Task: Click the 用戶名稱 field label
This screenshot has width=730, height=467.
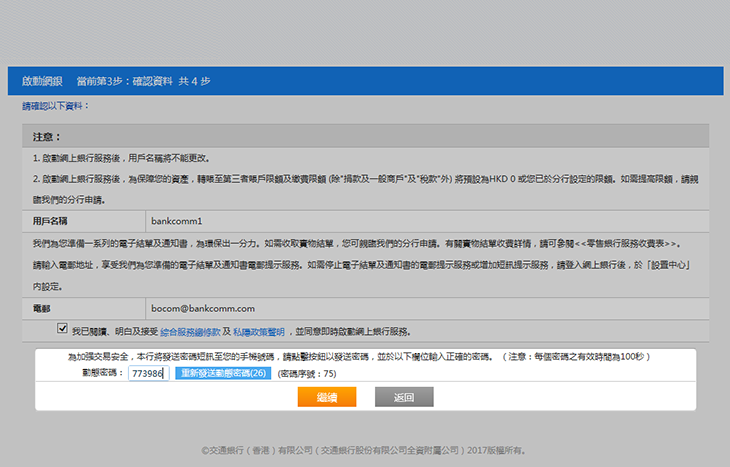Action: 52,219
